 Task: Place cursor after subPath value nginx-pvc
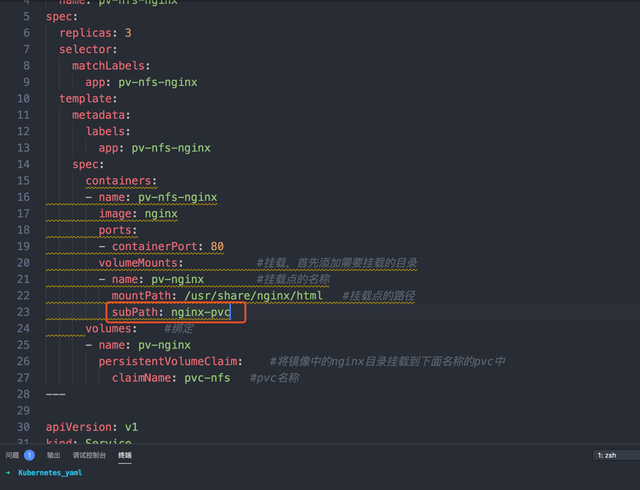tap(231, 312)
